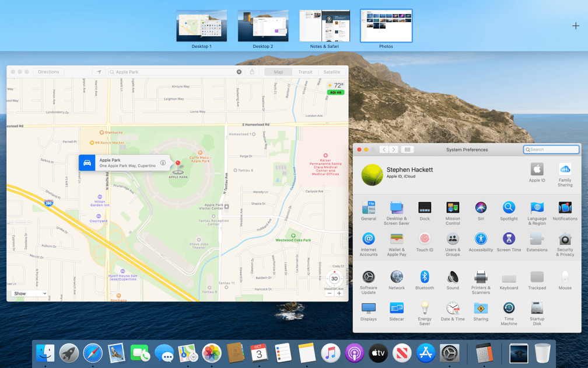Switch Maps to Transit view

(x=305, y=72)
